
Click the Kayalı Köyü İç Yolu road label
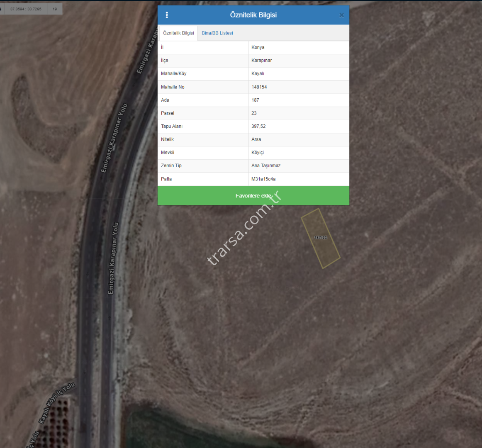point(57,403)
